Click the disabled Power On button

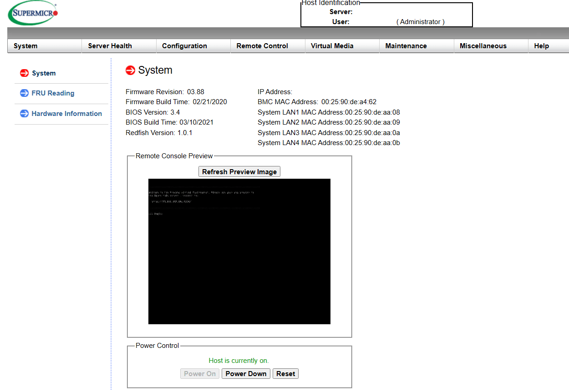(200, 374)
